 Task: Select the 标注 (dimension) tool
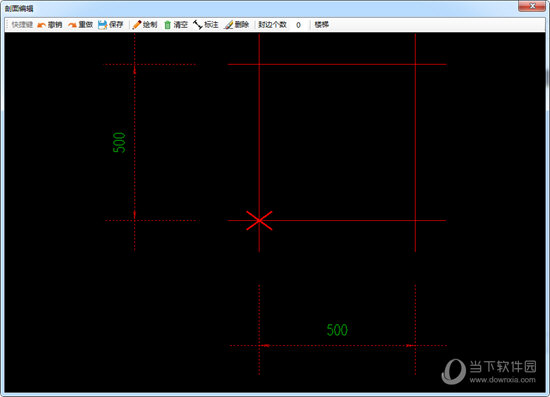pos(206,25)
